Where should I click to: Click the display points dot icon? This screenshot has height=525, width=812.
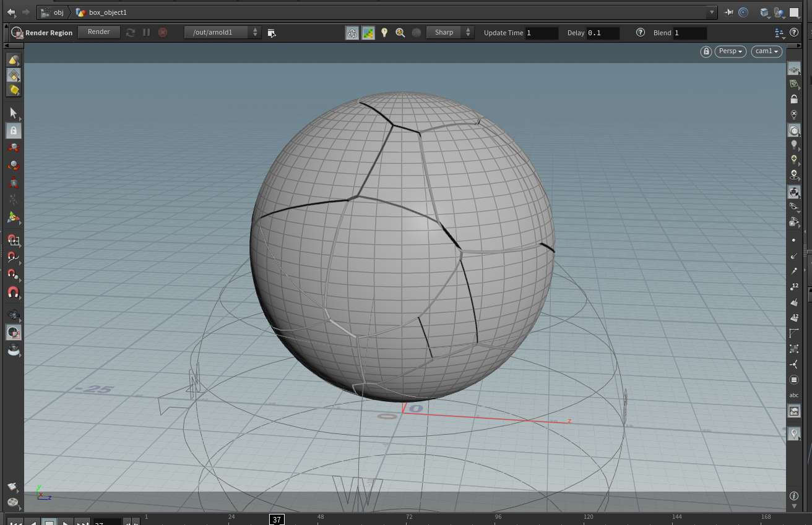coord(794,240)
